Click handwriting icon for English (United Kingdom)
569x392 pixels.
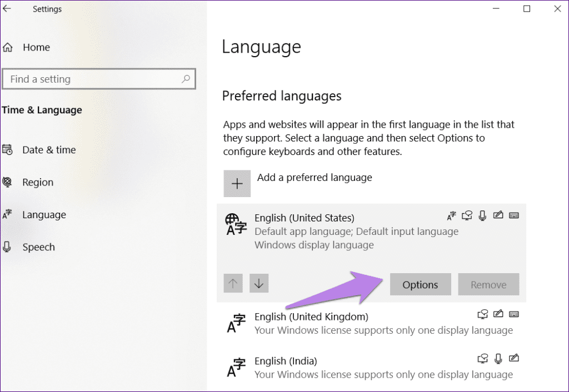point(498,315)
